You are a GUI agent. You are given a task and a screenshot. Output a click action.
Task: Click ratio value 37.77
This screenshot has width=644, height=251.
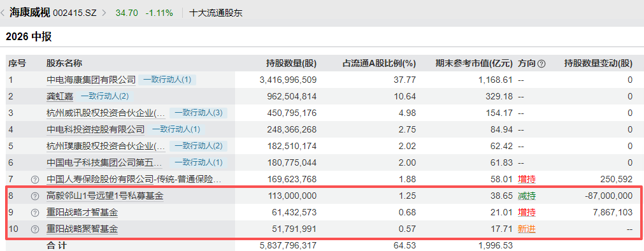pos(406,80)
